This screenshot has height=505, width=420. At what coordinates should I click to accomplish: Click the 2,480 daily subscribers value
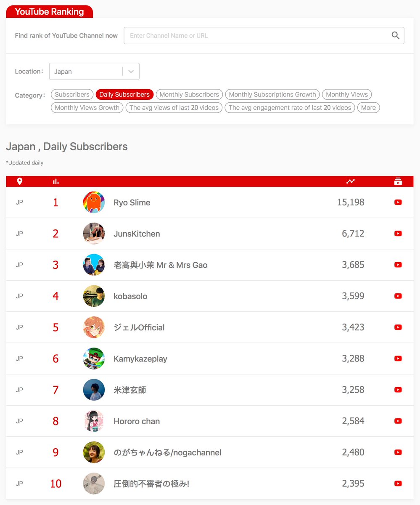coord(353,452)
